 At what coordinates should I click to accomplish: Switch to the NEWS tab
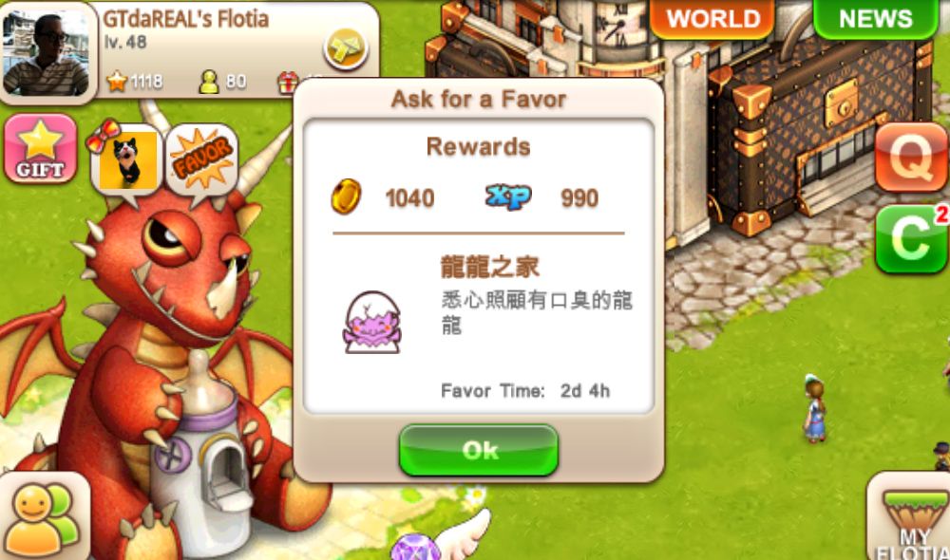point(876,18)
